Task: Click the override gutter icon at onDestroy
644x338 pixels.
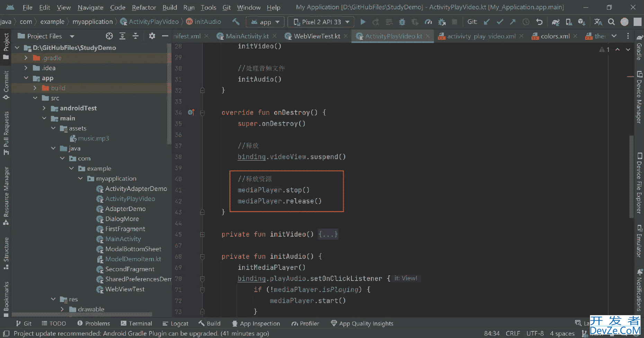Action: click(191, 112)
